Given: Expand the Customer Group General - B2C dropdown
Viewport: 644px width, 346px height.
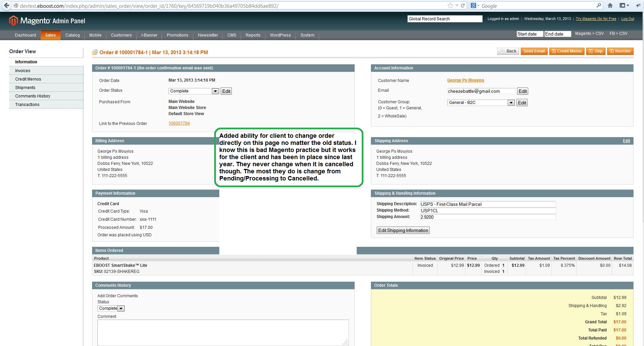Looking at the screenshot, I should (481, 103).
